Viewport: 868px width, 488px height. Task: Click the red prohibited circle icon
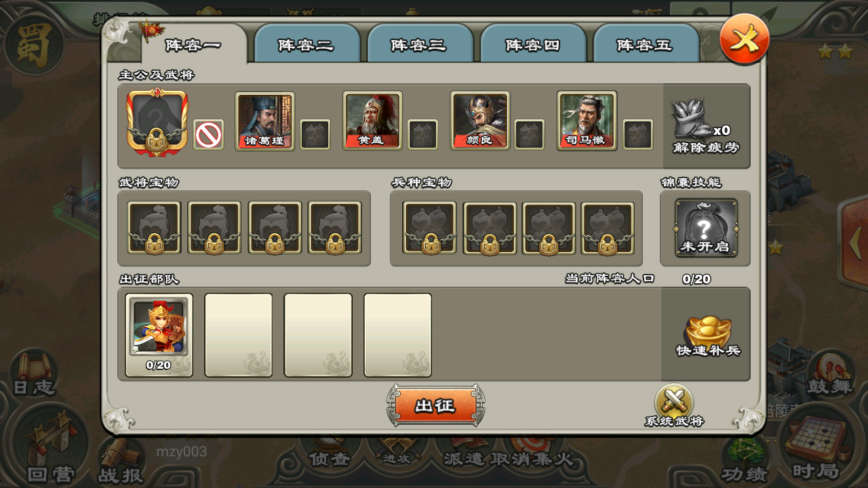(209, 134)
